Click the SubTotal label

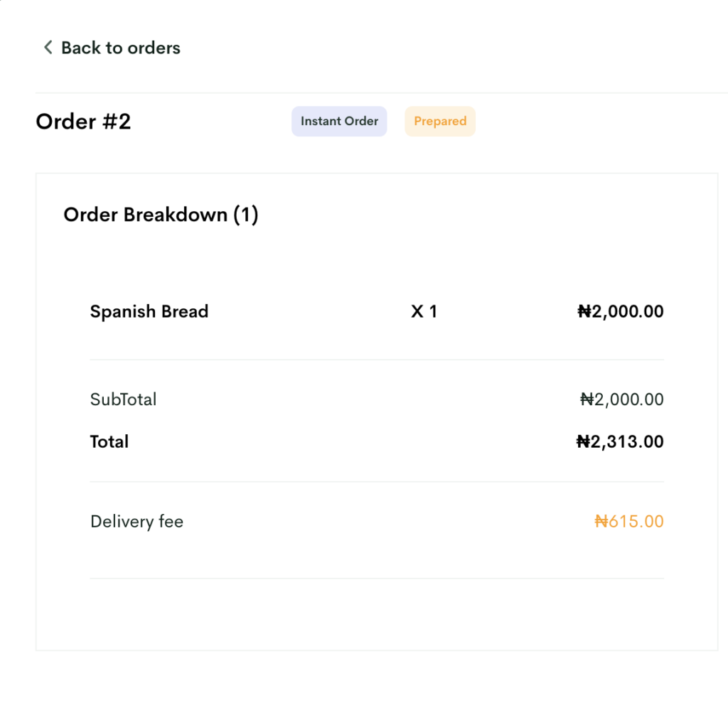(124, 399)
